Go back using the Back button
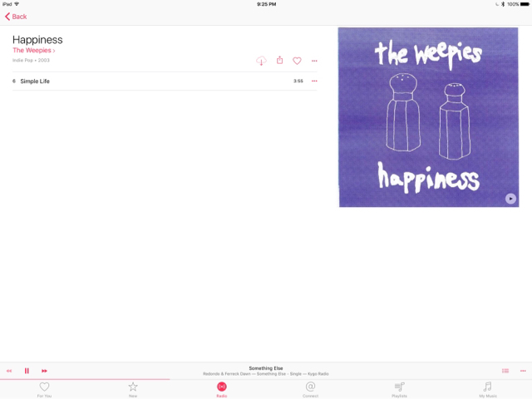The width and height of the screenshot is (532, 399). [16, 17]
